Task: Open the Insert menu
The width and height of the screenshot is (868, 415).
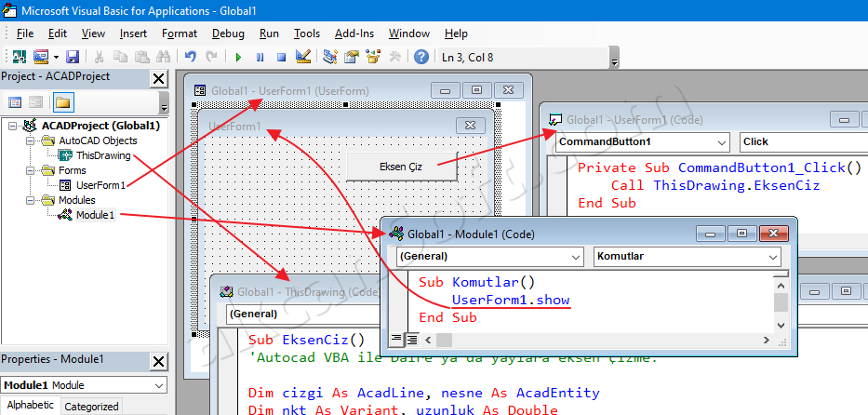Action: coord(133,33)
